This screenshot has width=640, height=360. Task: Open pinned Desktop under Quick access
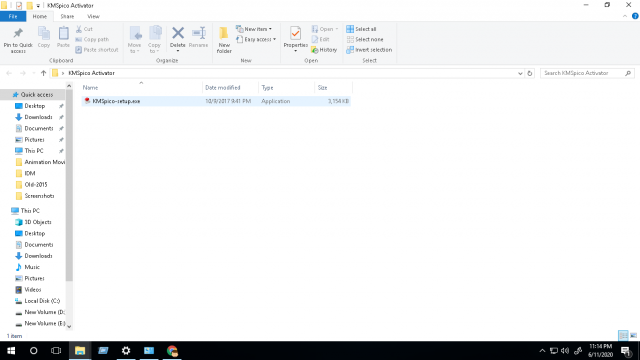click(35, 106)
